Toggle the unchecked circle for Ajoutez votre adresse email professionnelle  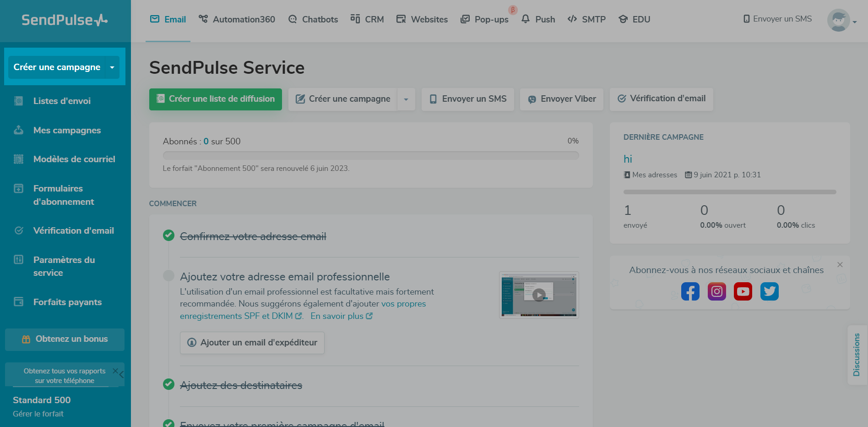click(x=168, y=275)
